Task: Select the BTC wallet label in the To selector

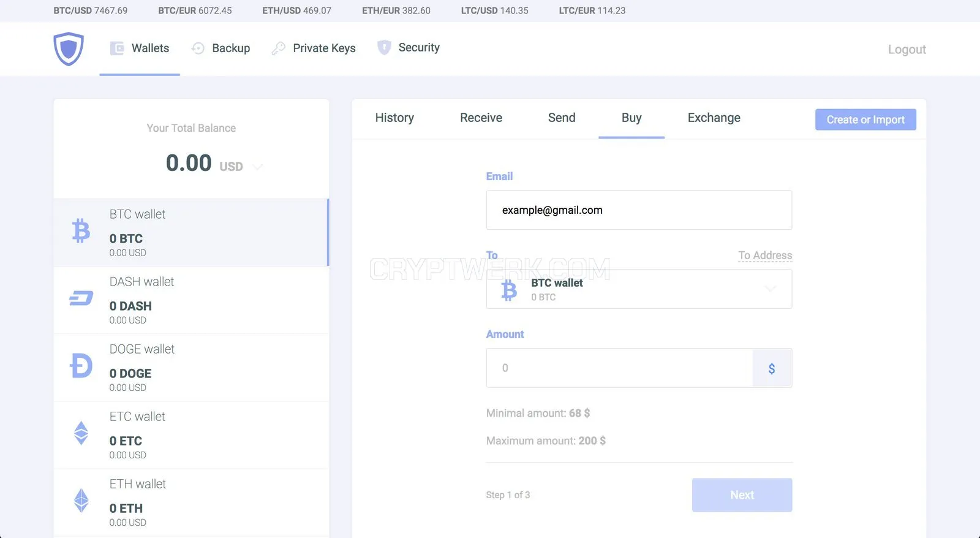Action: [x=557, y=283]
